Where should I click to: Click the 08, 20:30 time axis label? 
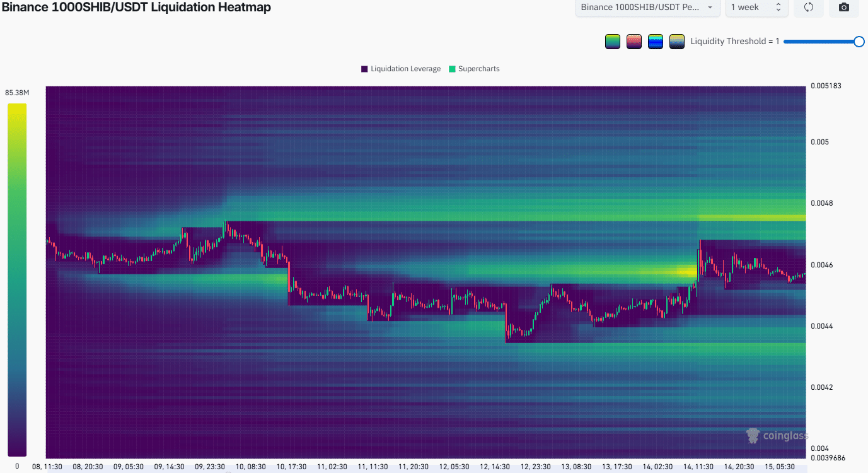tap(89, 467)
